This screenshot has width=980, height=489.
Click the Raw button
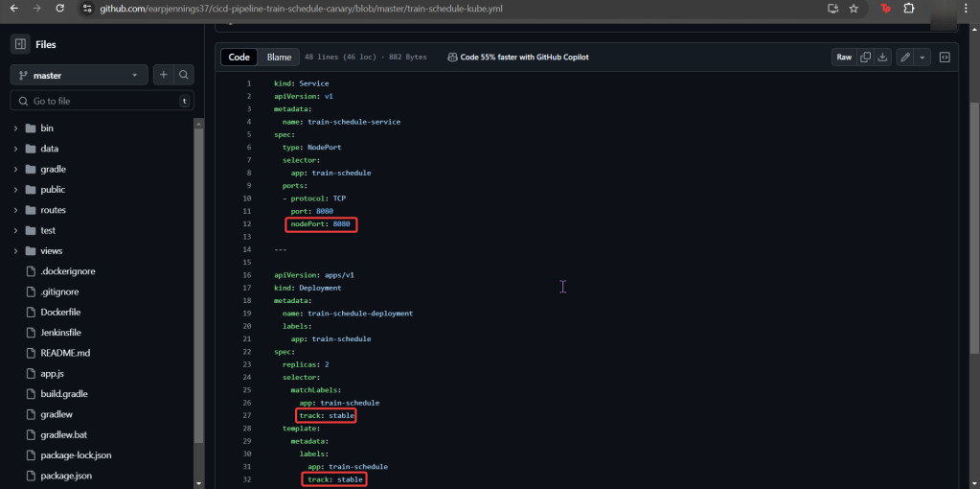pos(844,58)
